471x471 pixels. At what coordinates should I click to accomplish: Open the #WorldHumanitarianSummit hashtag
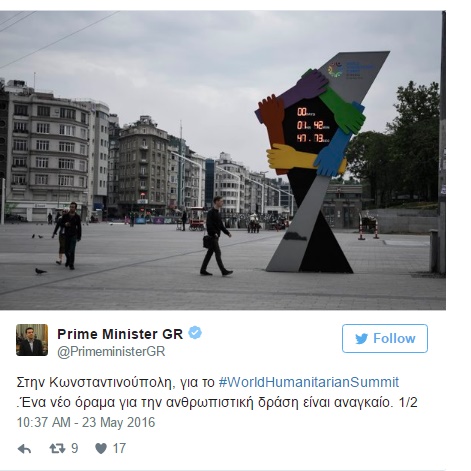309,382
